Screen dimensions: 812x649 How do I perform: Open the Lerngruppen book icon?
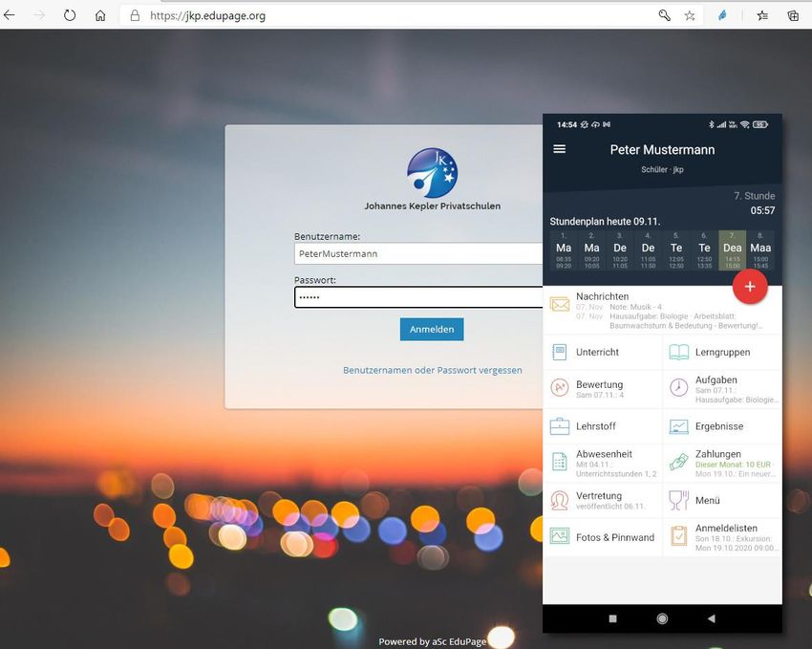coord(678,353)
